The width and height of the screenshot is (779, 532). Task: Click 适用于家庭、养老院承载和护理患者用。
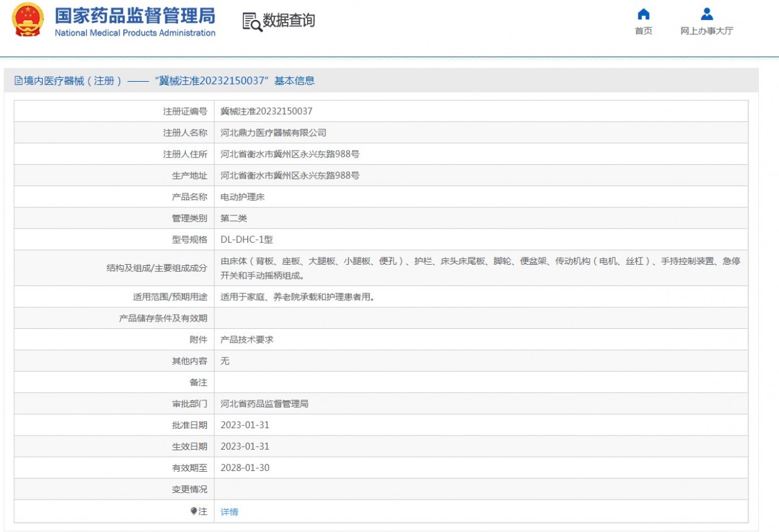(x=297, y=297)
